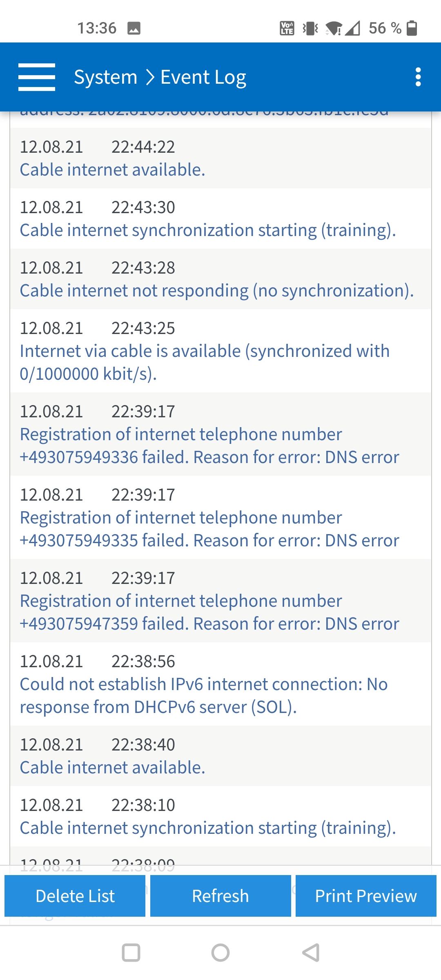Go to System in the breadcrumb
The image size is (441, 980).
point(105,77)
